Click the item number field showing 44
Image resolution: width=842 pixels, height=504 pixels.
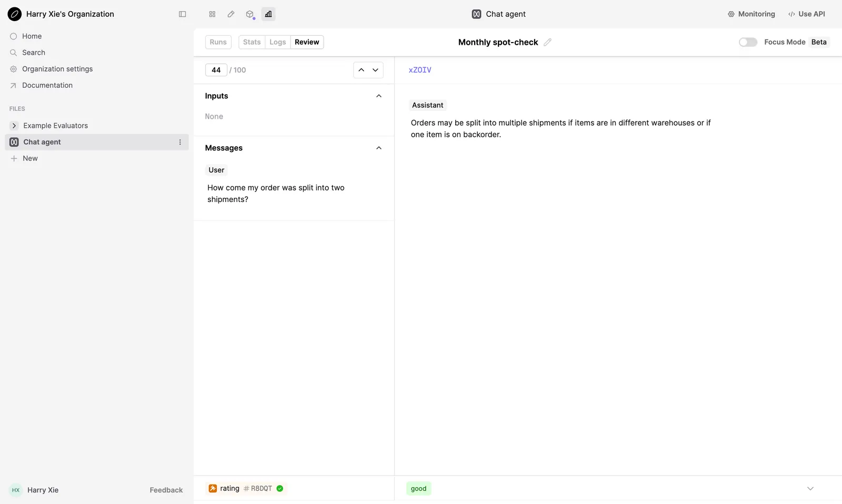pos(216,70)
